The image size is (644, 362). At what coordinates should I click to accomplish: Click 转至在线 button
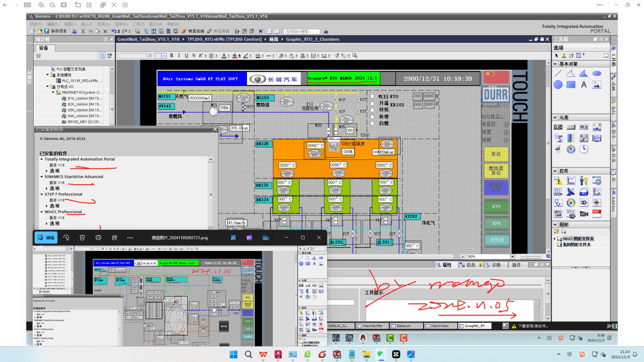(193, 31)
